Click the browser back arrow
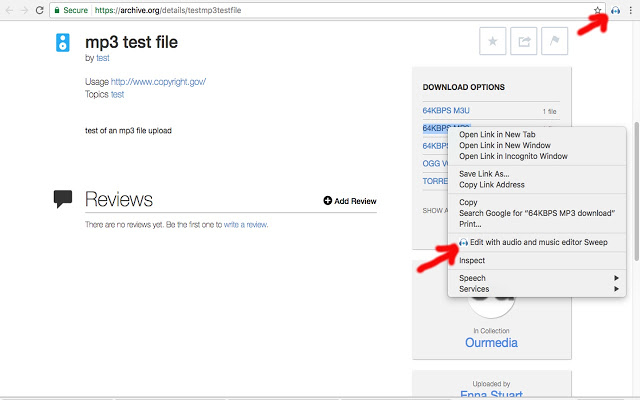 [x=9, y=10]
